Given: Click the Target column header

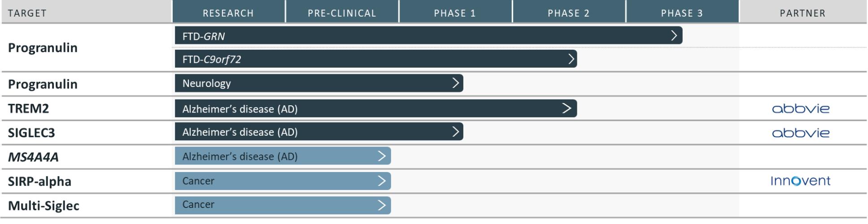Looking at the screenshot, I should click(27, 13).
